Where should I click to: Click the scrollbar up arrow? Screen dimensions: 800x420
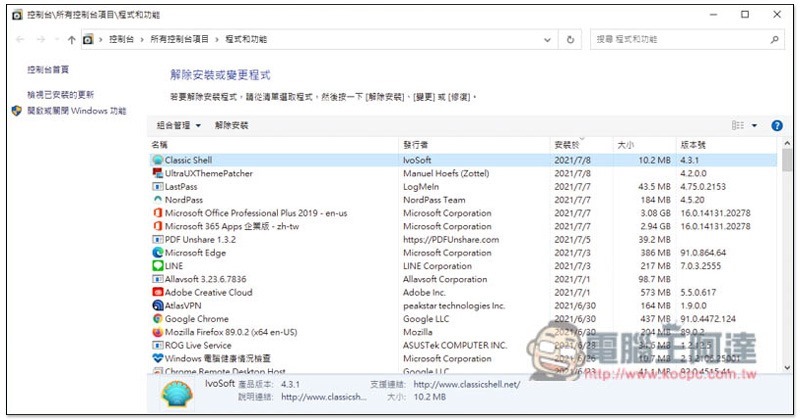787,144
